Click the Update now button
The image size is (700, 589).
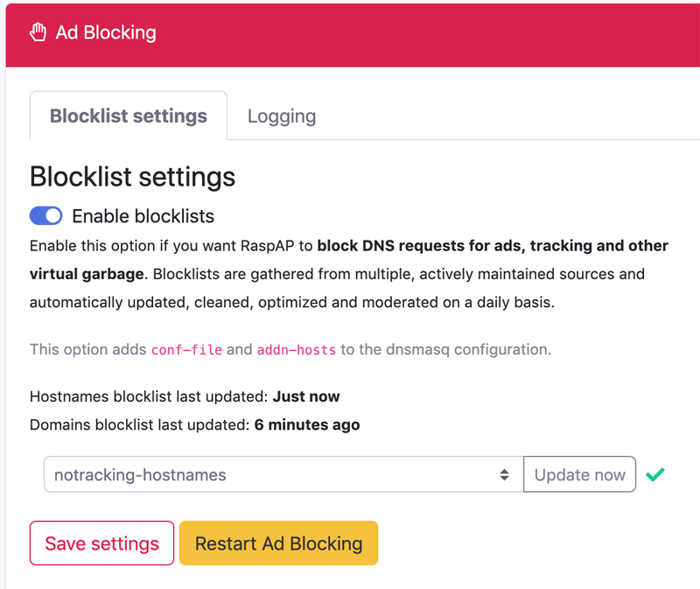[579, 473]
